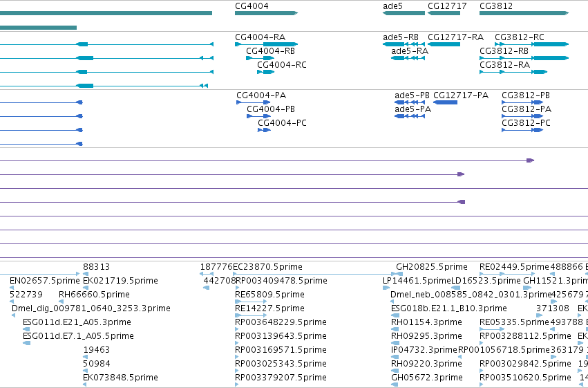Select the CG3812 gene feature

click(524, 13)
